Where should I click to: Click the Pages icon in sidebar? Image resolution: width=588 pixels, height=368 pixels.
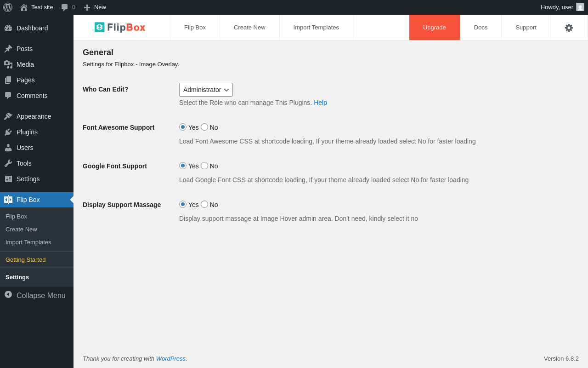tap(8, 80)
